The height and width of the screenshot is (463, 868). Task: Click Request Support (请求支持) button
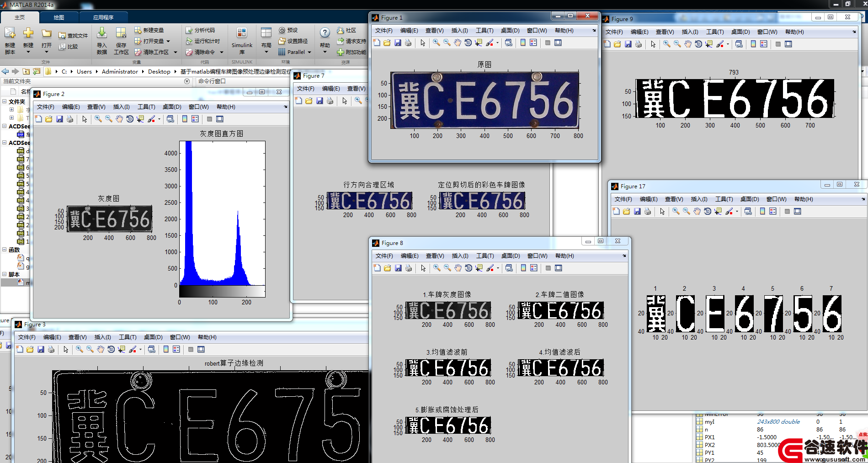pos(351,41)
